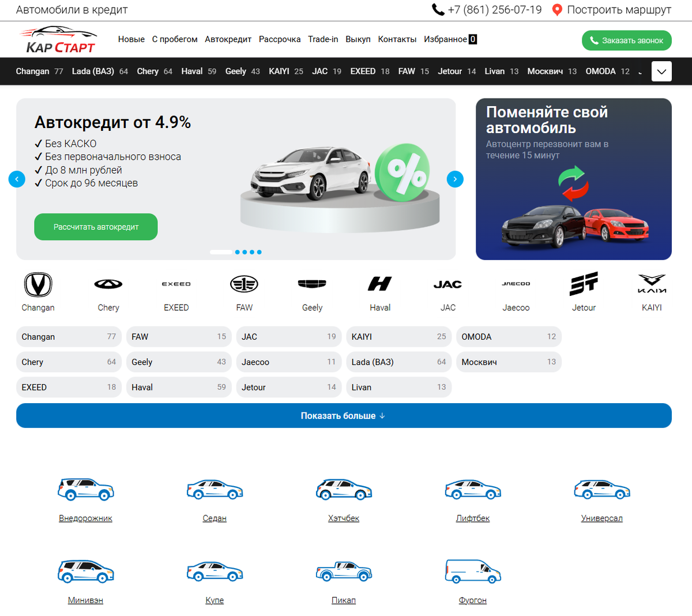The image size is (692, 616).
Task: Call the +7 (861) 256-07-19 number link
Action: click(x=495, y=10)
